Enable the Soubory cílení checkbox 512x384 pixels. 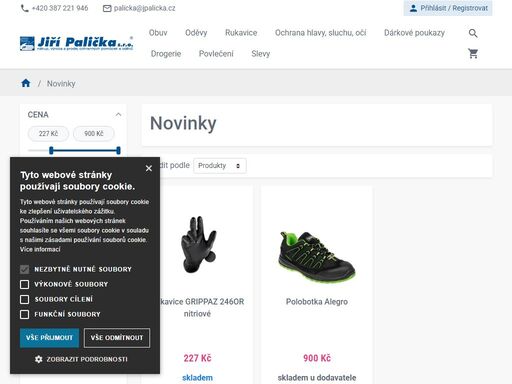coord(24,299)
